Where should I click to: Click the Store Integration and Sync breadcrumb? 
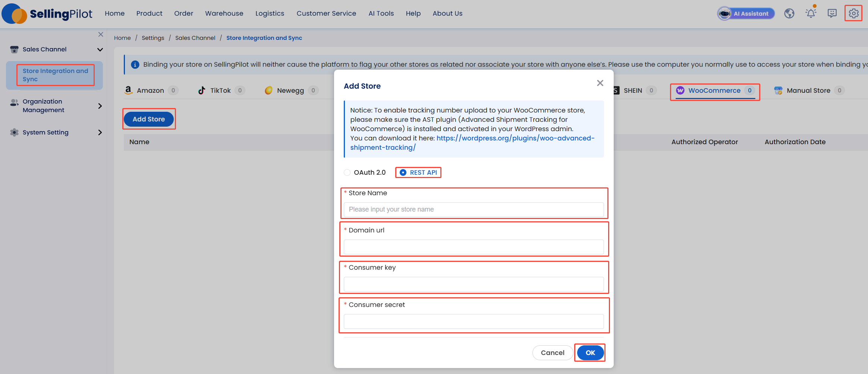coord(264,38)
